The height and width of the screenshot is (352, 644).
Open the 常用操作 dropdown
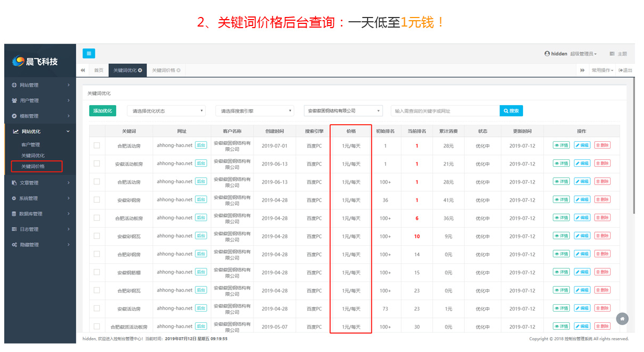pos(603,70)
